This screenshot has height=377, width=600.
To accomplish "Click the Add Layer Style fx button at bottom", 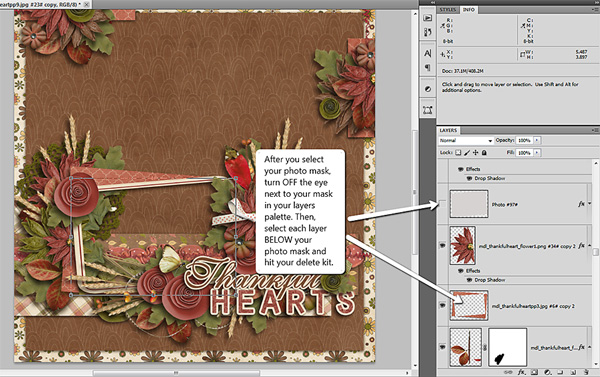I will click(x=521, y=372).
